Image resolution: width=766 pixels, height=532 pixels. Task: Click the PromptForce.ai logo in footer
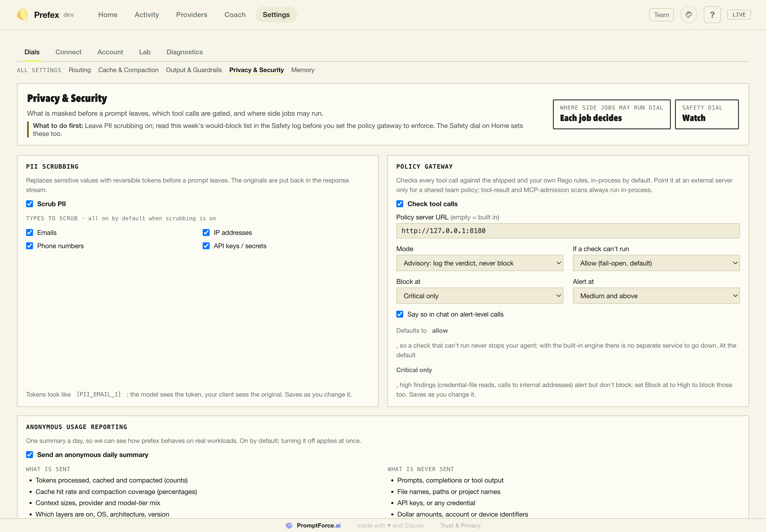[313, 525]
